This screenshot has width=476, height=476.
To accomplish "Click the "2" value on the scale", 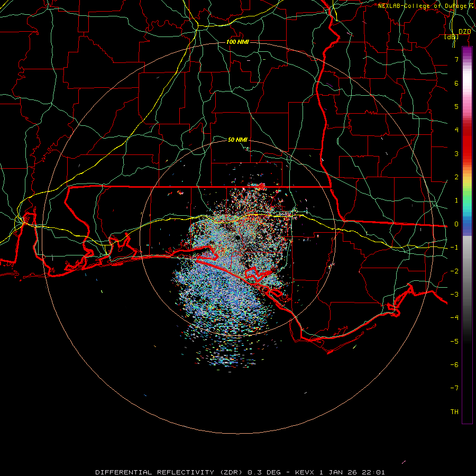I will 456,177.
